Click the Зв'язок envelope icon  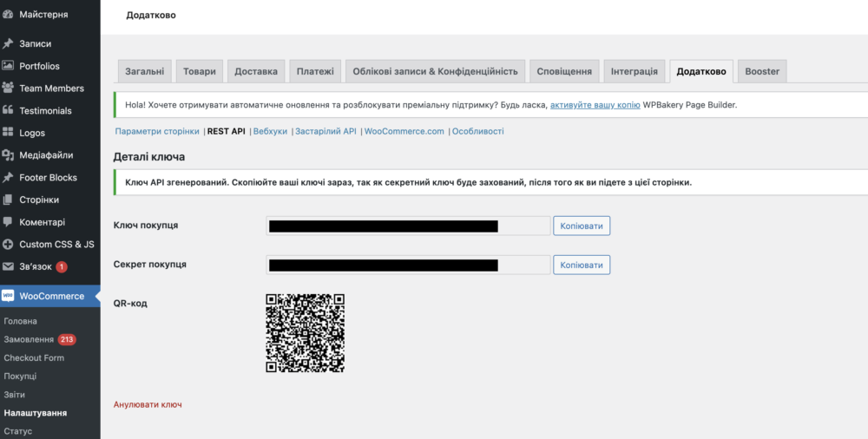click(x=8, y=266)
